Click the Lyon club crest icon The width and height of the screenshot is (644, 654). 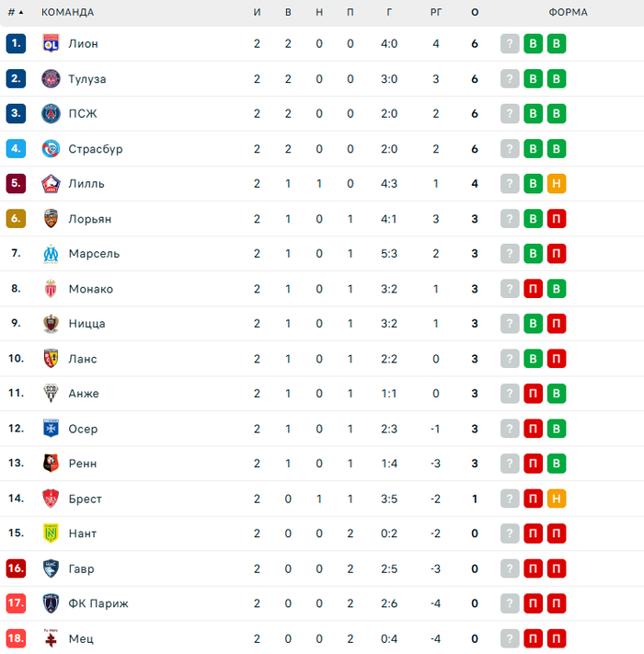click(51, 43)
